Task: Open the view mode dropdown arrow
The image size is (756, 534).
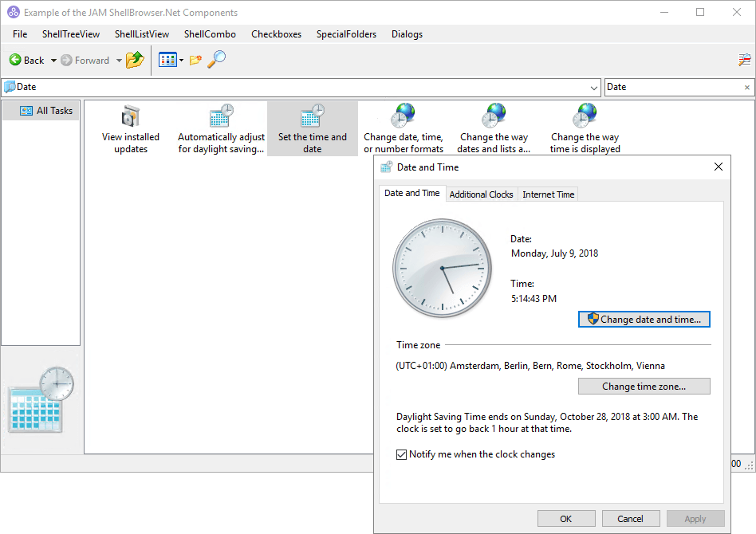Action: pos(182,61)
